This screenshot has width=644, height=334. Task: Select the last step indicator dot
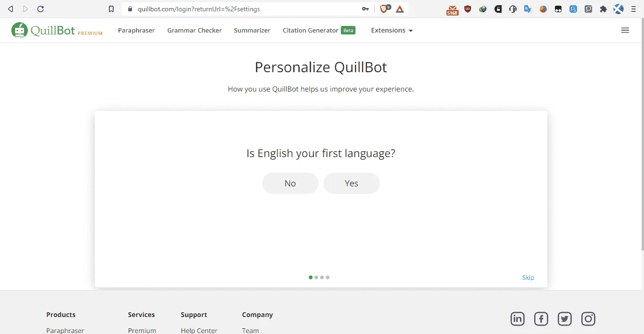(328, 277)
